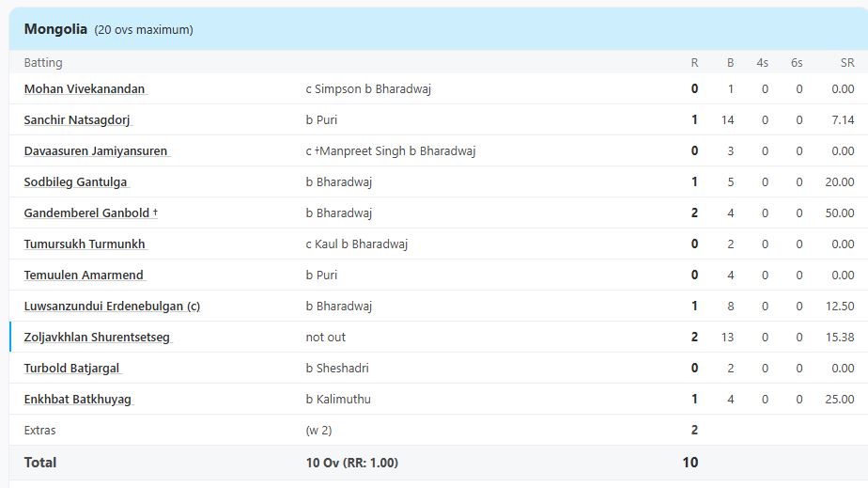Click the Mongolia innings header
This screenshot has width=868, height=488.
pos(56,29)
